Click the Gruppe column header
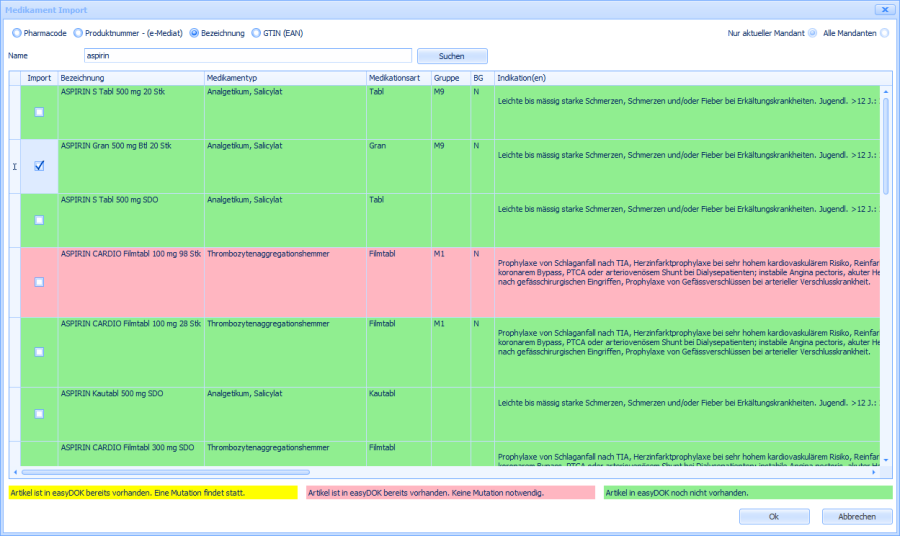The width and height of the screenshot is (900, 536). (449, 78)
